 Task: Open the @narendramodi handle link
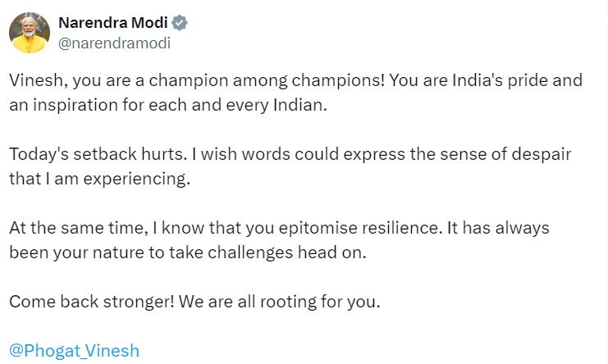114,43
